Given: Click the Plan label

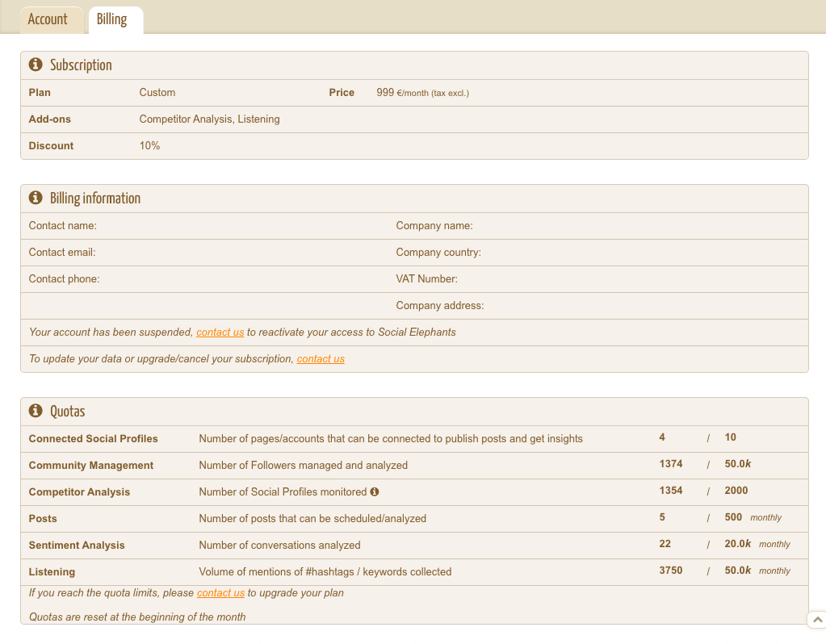Looking at the screenshot, I should coord(40,93).
